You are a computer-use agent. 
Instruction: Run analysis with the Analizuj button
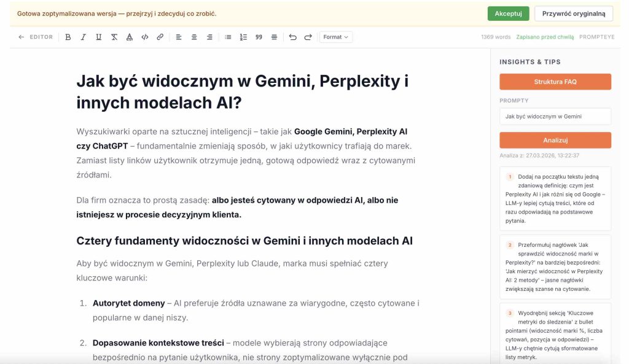click(555, 139)
